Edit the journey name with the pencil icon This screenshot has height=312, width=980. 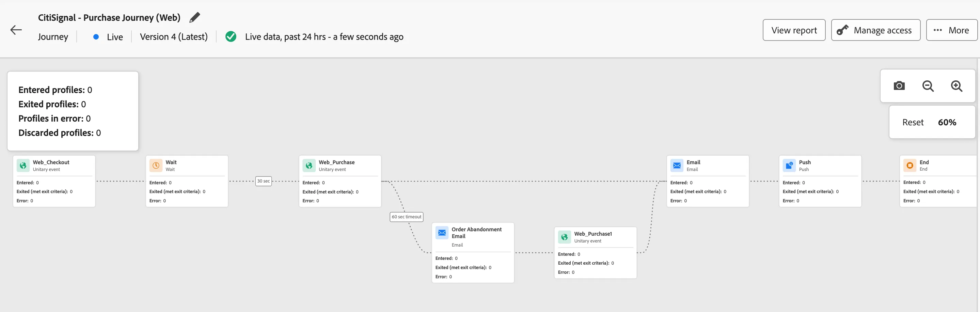tap(194, 17)
